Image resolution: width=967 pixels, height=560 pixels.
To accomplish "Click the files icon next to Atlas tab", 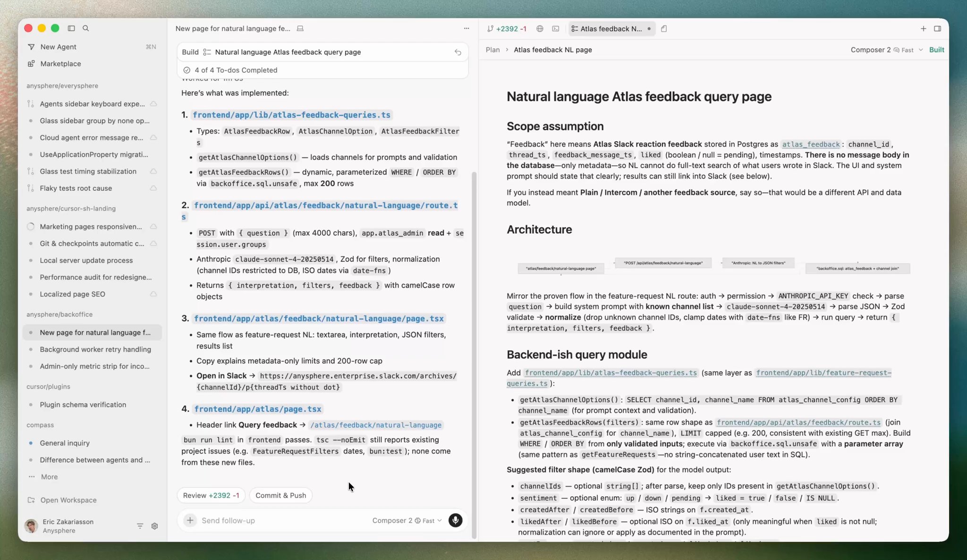I will tap(664, 29).
